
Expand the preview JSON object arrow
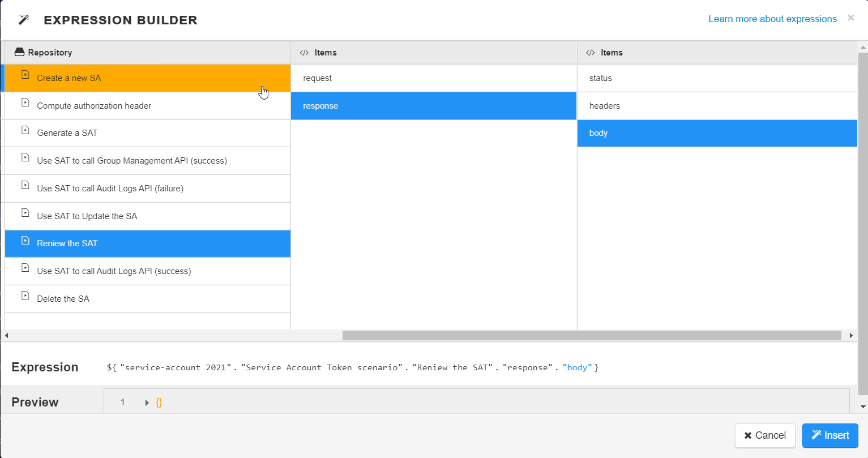147,403
